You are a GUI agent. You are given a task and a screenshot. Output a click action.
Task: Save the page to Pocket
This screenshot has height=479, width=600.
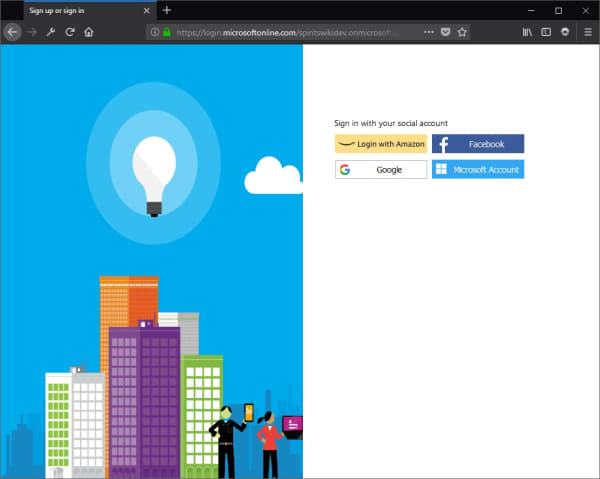click(445, 32)
